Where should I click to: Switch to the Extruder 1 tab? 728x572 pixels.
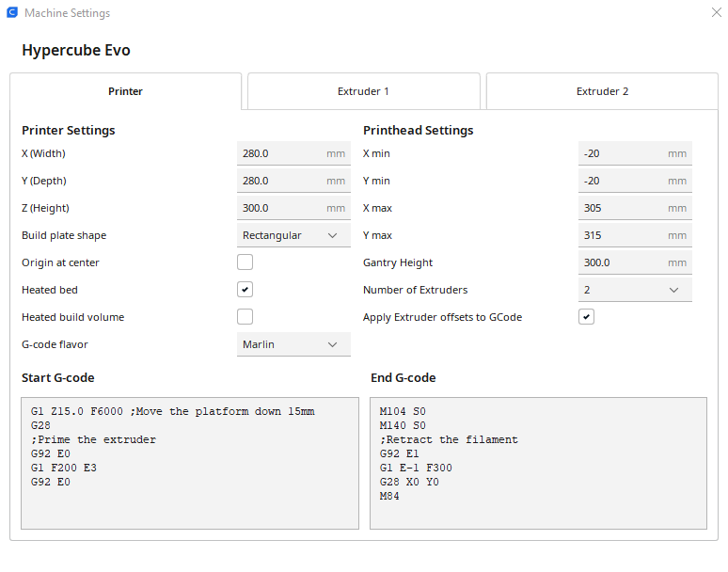(363, 91)
